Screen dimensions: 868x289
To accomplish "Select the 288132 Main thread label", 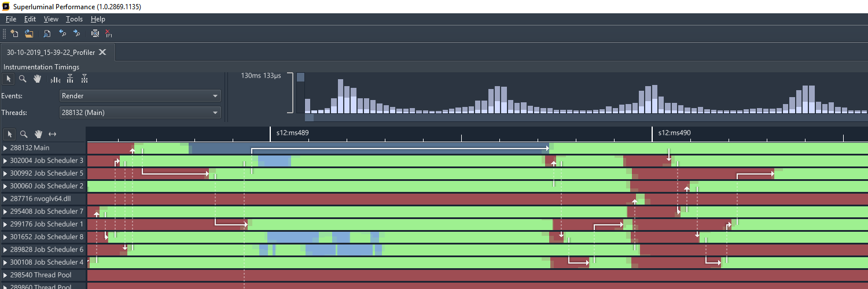I will (30, 148).
